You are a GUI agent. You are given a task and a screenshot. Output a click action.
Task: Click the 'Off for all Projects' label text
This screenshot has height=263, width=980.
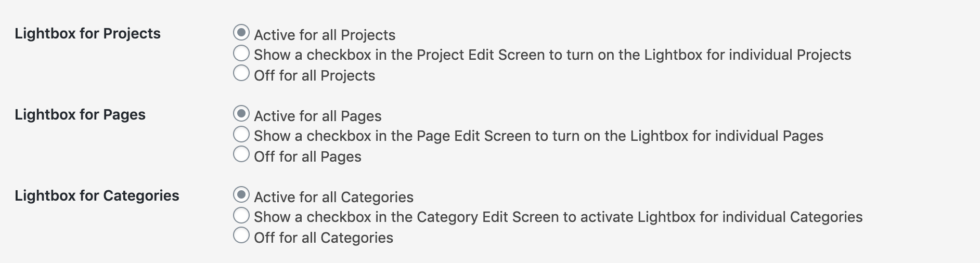[314, 76]
